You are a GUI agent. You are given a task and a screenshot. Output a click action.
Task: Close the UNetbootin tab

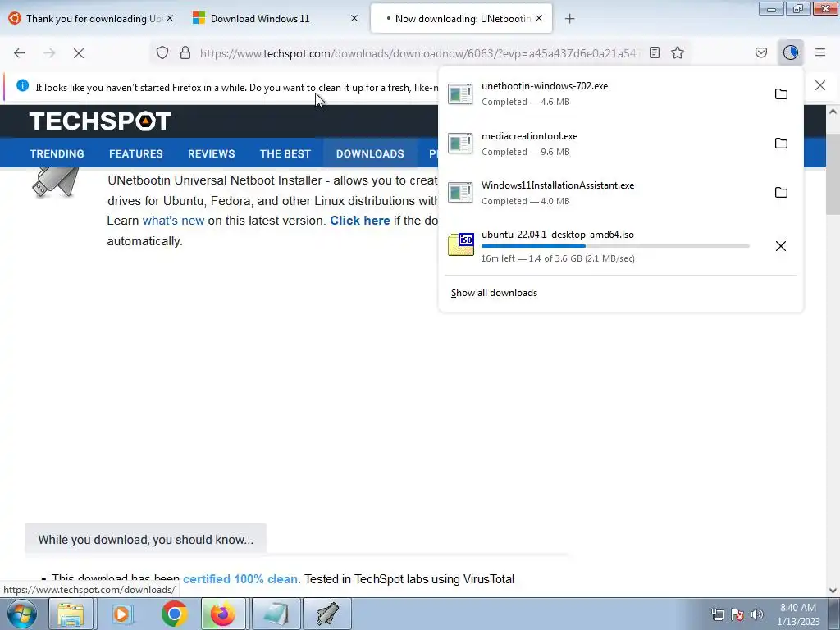coord(539,18)
